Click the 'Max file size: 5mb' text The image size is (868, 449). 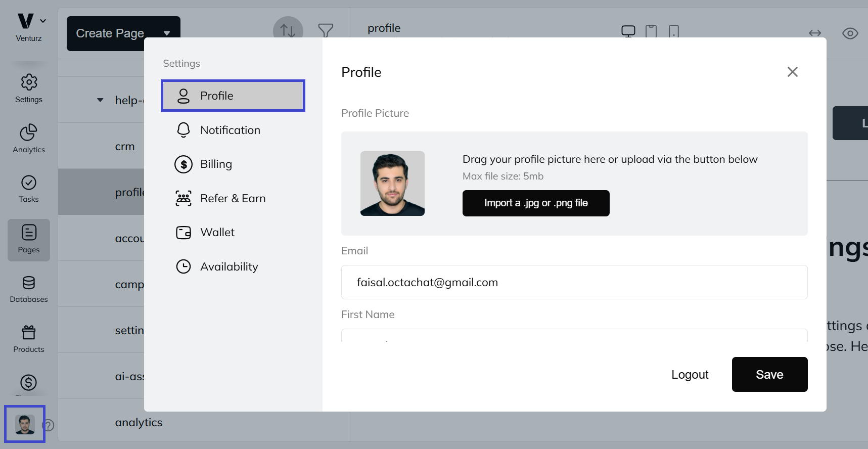[503, 176]
